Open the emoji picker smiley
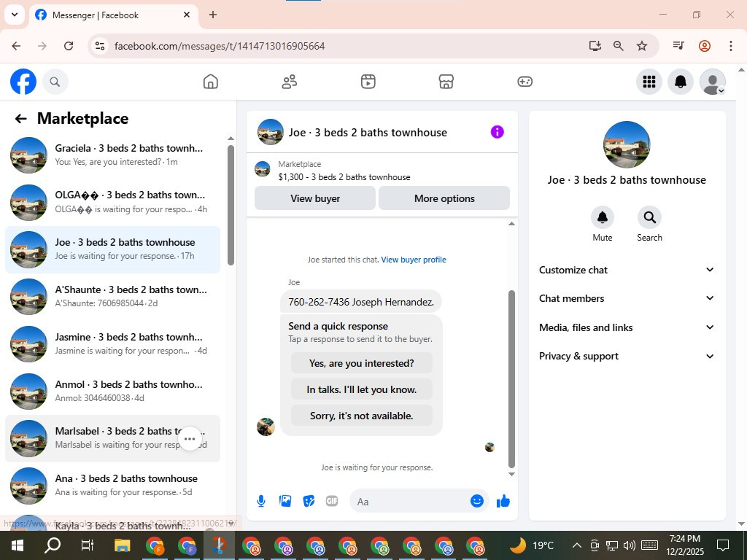The width and height of the screenshot is (747, 560). [x=477, y=501]
